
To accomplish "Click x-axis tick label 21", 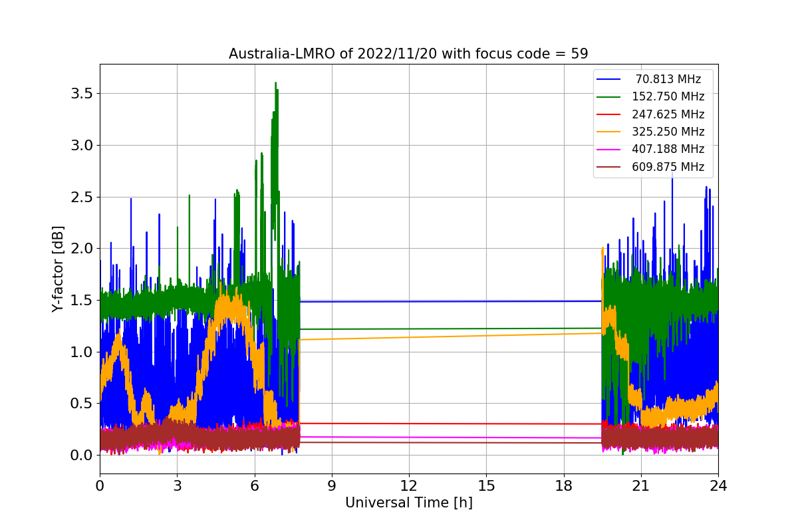I will coord(640,485).
